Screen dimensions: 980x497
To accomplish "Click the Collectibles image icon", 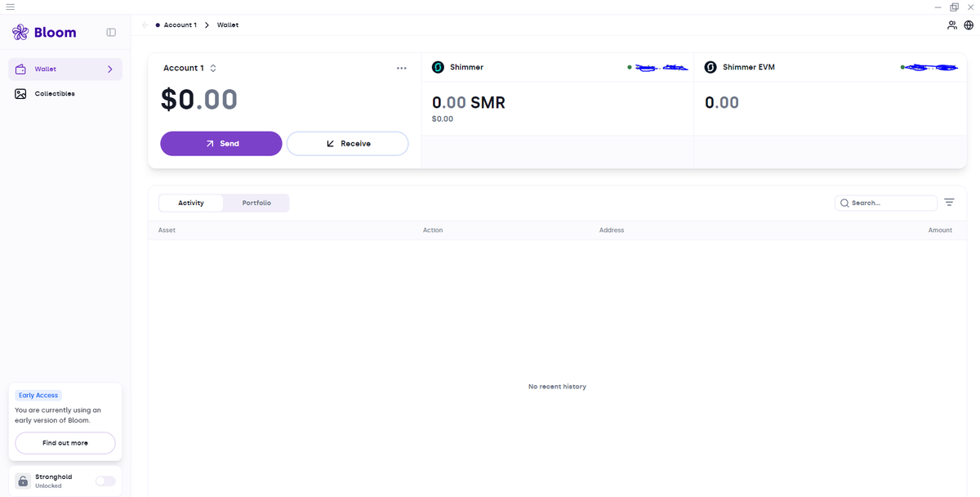I will click(x=20, y=94).
